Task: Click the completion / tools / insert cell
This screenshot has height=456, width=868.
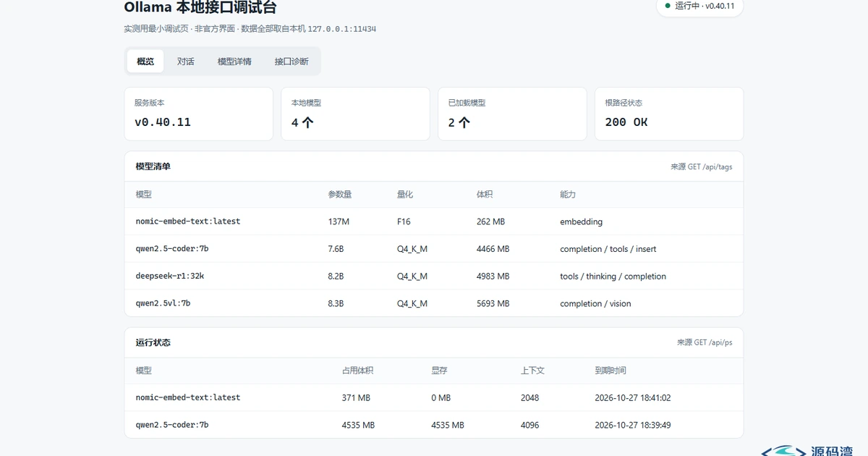Action: pos(608,249)
